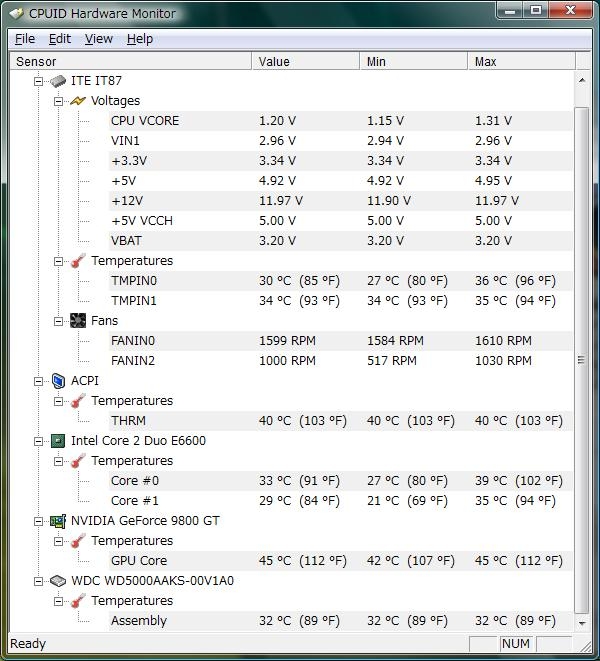Screen dimensions: 600x661
Task: Click the WDC hard drive icon
Action: [x=58, y=581]
